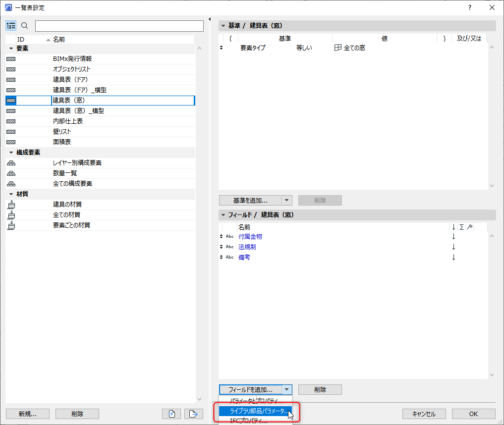Collapse the 要素 tree group
This screenshot has height=425, width=504.
[x=11, y=49]
